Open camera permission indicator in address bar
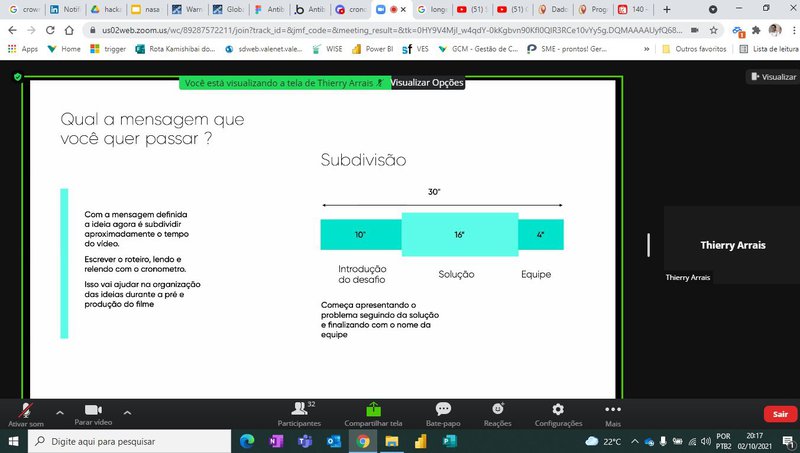The width and height of the screenshot is (800, 453). pyautogui.click(x=694, y=30)
